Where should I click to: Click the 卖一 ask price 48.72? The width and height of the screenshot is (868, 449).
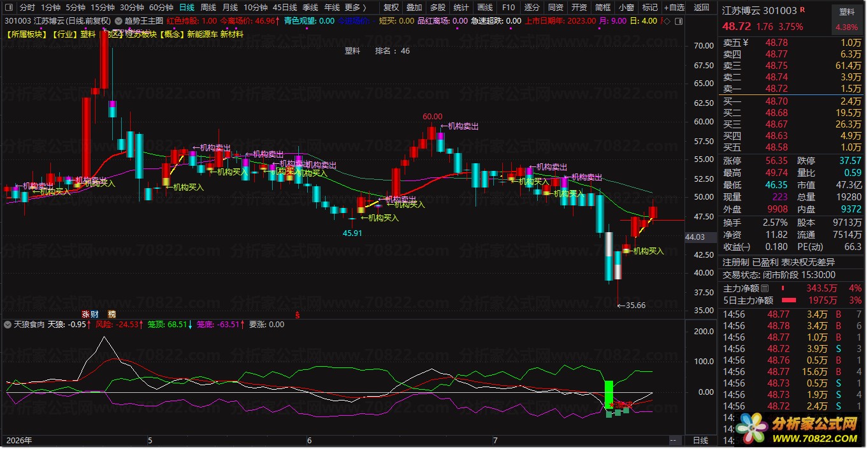(776, 89)
